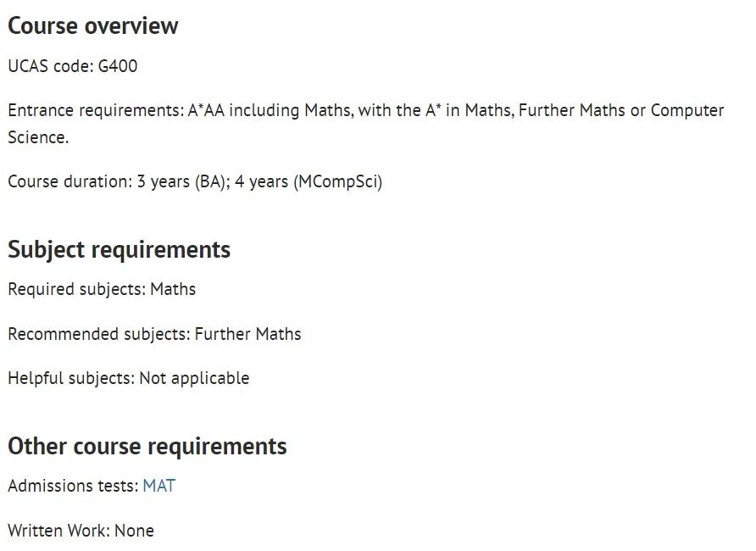Click 'Further Maths' in the Recommended subjects line

[247, 334]
